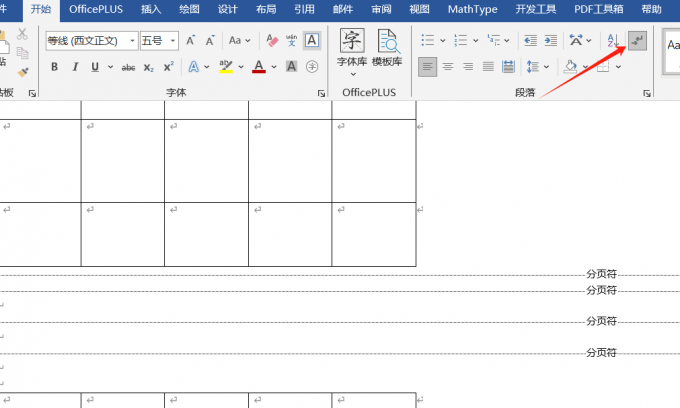Clear all formatting with eraser icon
Screen dimensions: 680x408
click(x=272, y=41)
